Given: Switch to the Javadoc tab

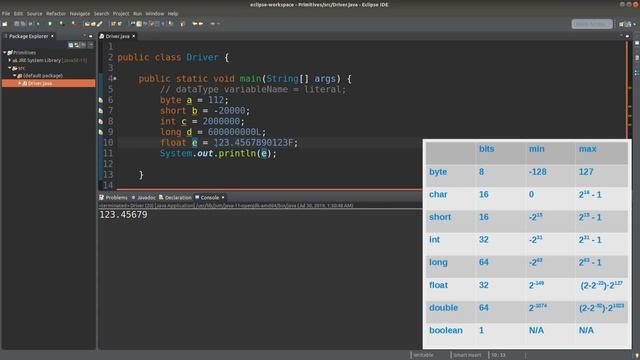Looking at the screenshot, I should 144,198.
